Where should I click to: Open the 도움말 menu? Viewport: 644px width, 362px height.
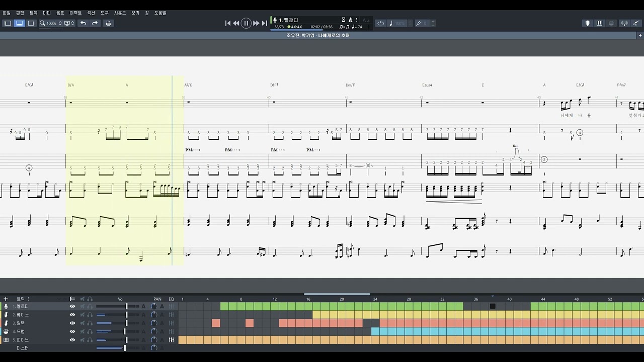coord(160,13)
